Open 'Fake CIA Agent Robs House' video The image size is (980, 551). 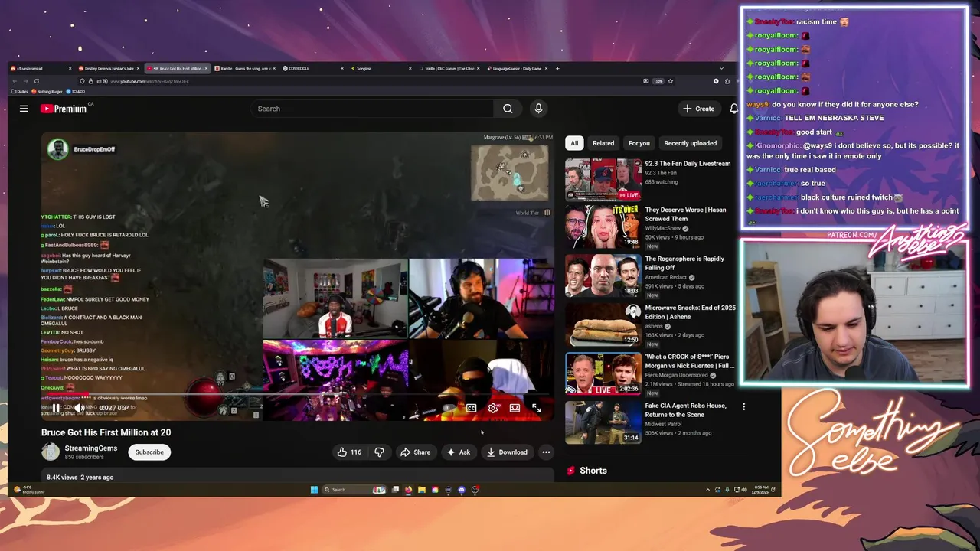coord(685,410)
